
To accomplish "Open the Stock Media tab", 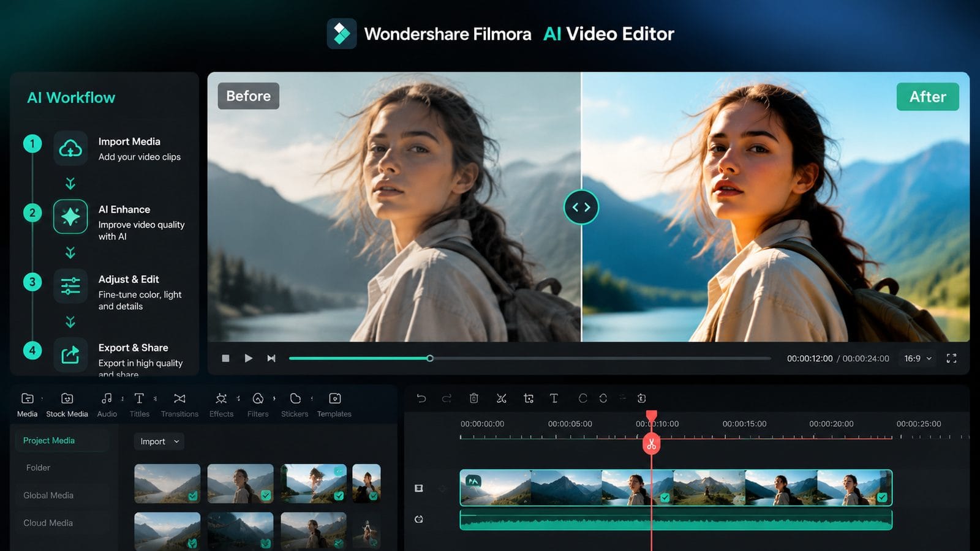I will 67,405.
